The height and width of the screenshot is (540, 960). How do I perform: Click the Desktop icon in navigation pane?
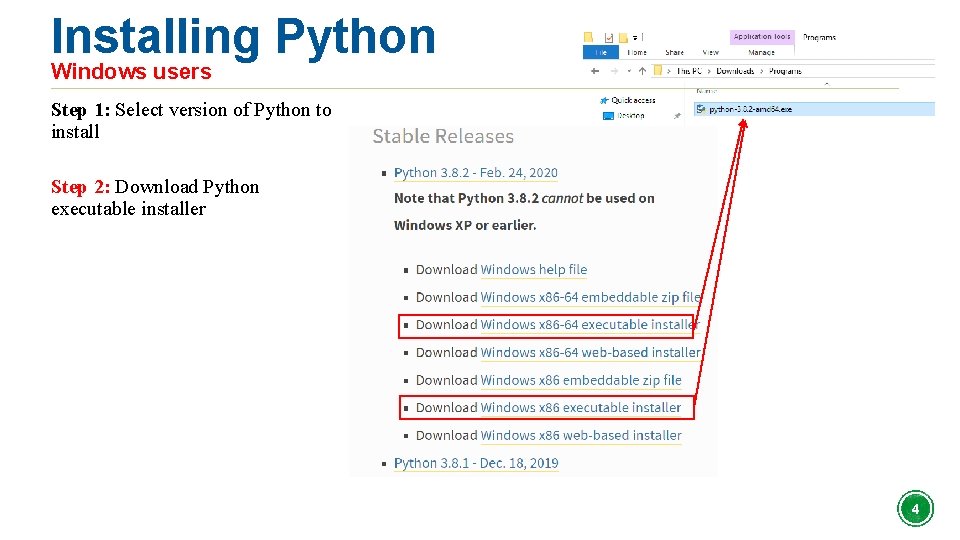point(608,116)
